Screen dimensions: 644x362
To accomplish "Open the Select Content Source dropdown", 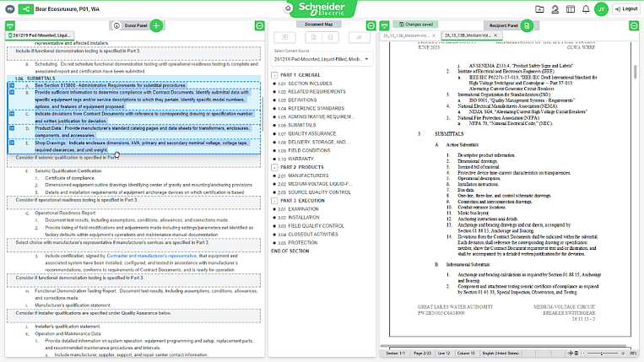I will coord(322,59).
